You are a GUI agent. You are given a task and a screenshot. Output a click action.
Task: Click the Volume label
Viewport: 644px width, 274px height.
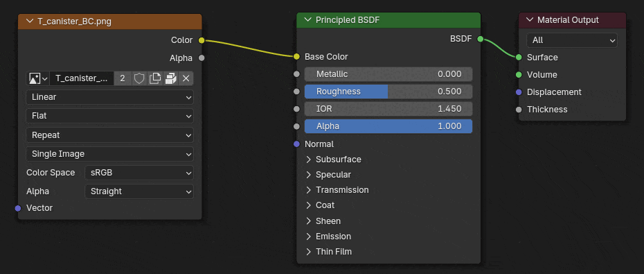pyautogui.click(x=542, y=74)
